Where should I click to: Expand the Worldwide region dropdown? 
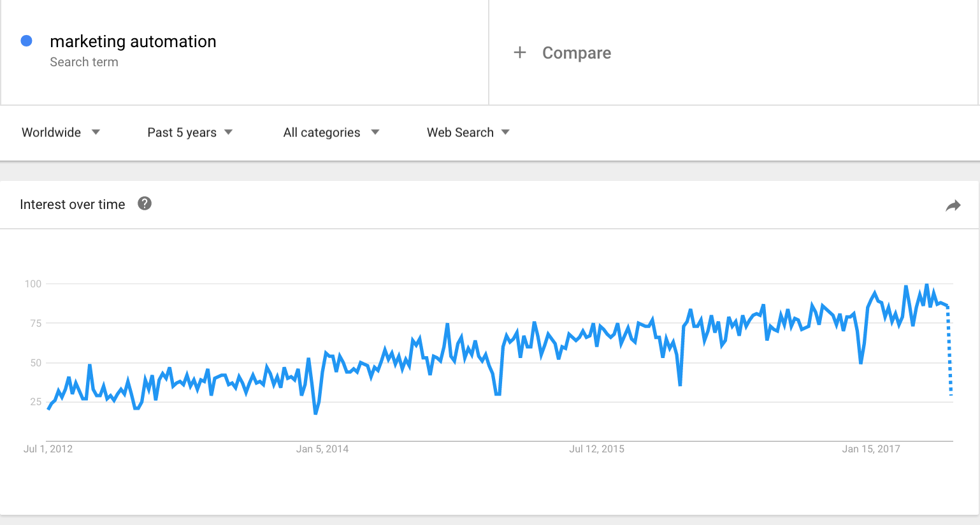(61, 133)
